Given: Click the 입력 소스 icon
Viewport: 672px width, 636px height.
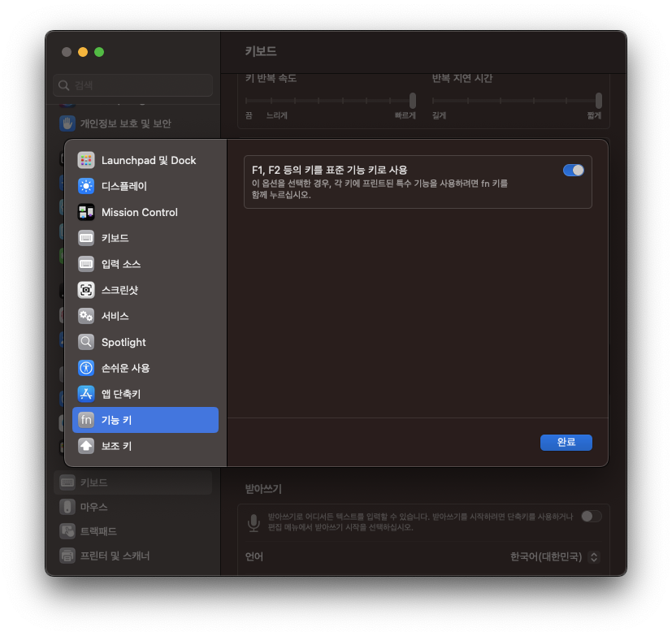Looking at the screenshot, I should [x=86, y=264].
